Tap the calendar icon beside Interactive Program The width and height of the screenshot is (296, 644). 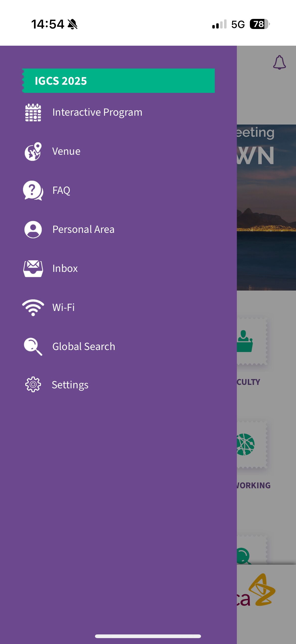tap(33, 112)
